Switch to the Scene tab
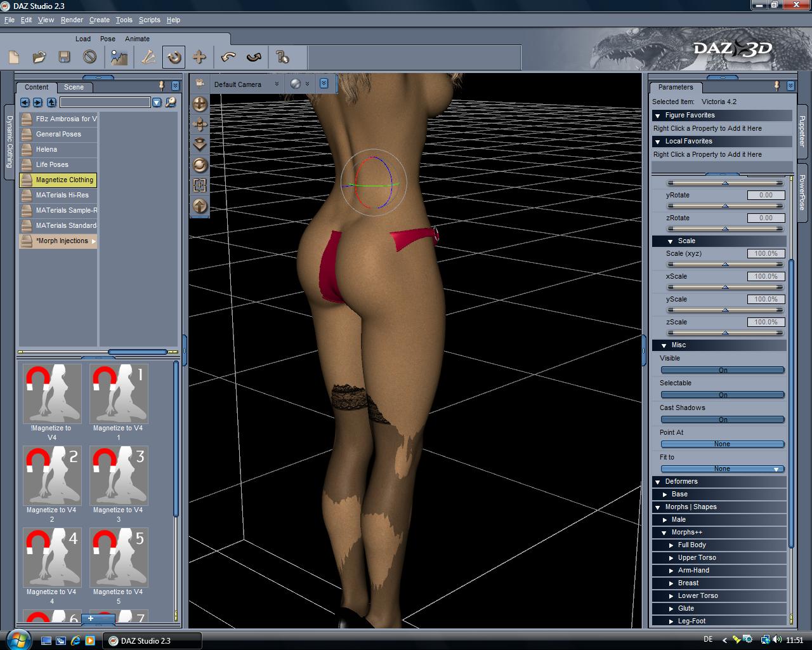 click(x=74, y=87)
